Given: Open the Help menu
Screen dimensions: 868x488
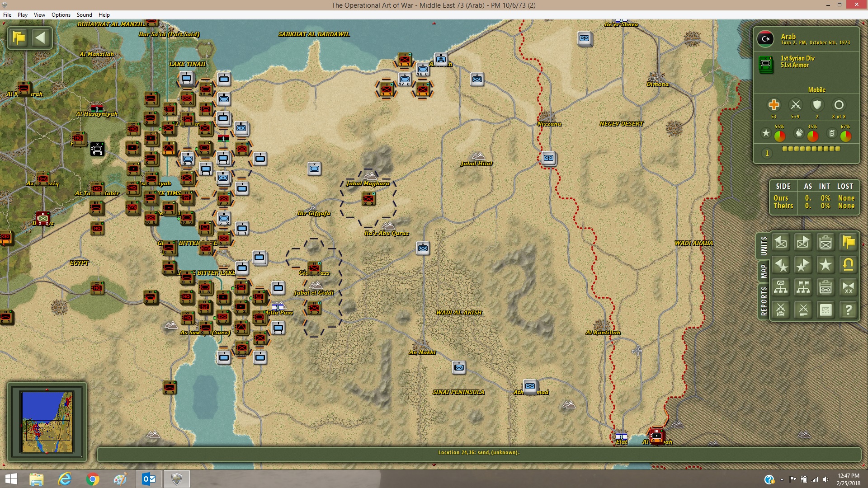Looking at the screenshot, I should 104,15.
